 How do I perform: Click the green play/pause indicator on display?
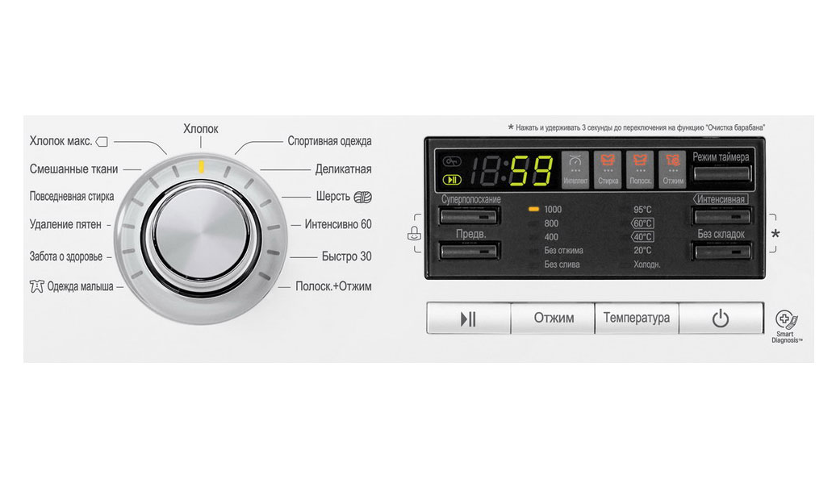pos(452,180)
